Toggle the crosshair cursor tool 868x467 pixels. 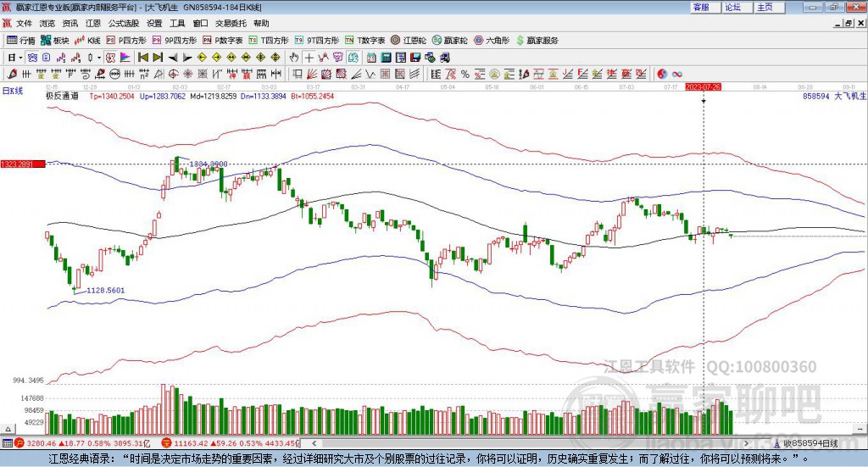tap(309, 58)
